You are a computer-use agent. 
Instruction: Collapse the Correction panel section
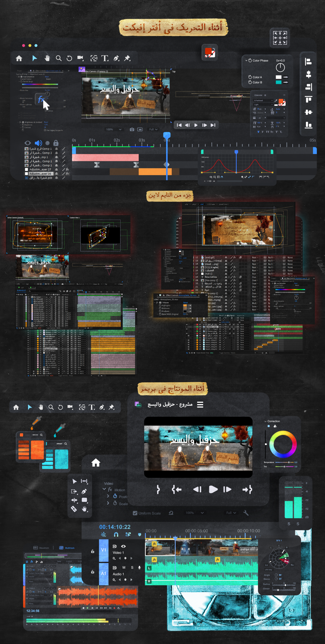(265, 421)
